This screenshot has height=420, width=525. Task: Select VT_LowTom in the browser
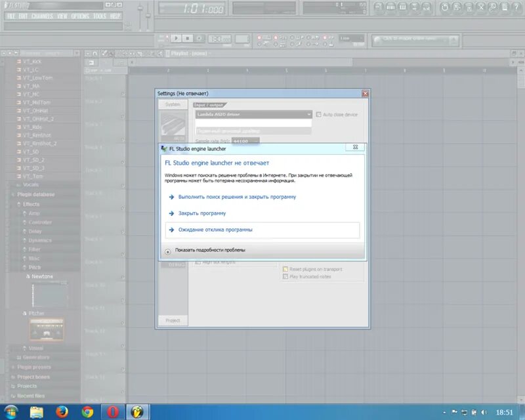pos(38,77)
